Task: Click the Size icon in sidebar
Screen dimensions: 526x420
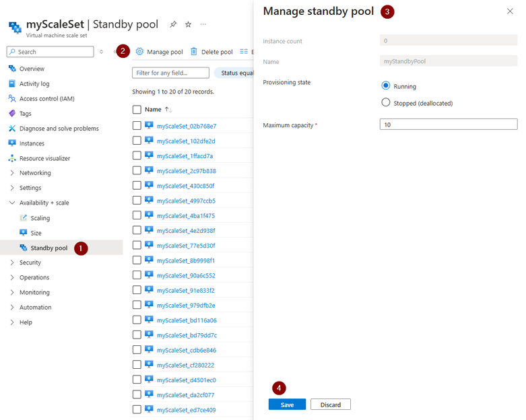Action: (23, 233)
